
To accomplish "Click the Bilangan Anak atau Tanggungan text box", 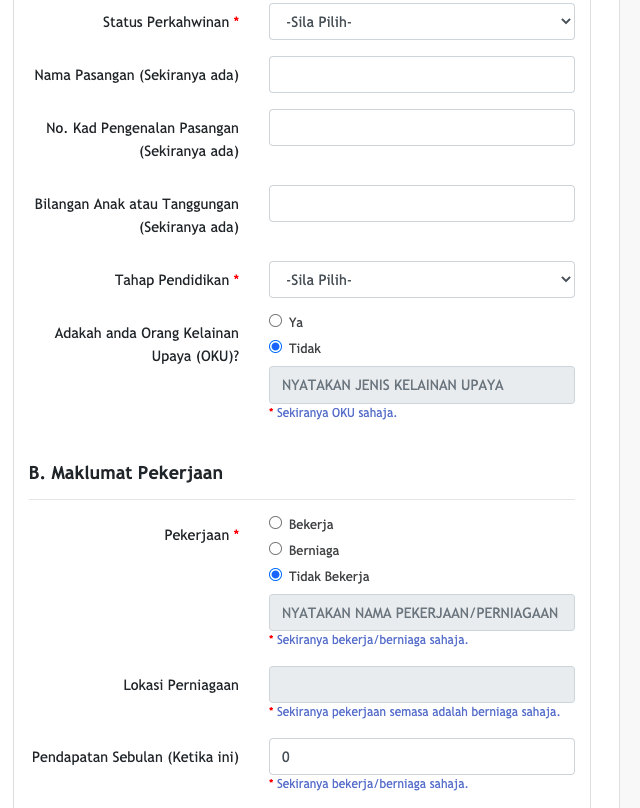I will pos(421,204).
